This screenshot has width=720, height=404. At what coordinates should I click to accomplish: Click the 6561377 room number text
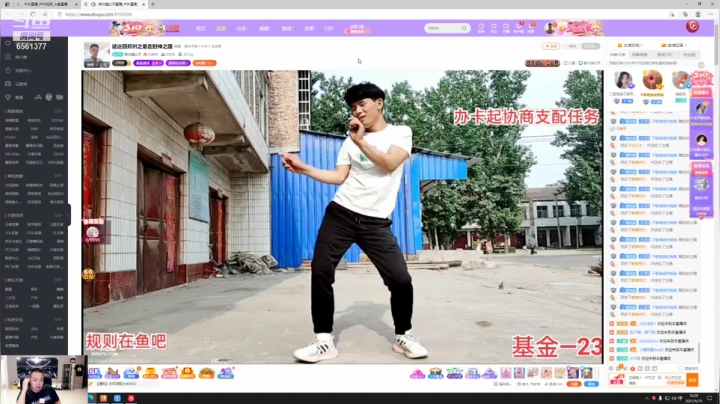pyautogui.click(x=31, y=46)
